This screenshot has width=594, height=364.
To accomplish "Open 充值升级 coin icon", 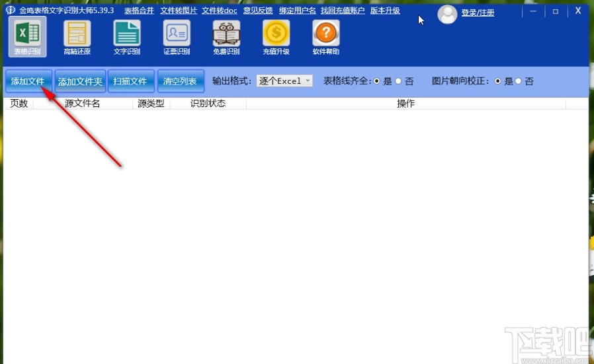I will 276,37.
